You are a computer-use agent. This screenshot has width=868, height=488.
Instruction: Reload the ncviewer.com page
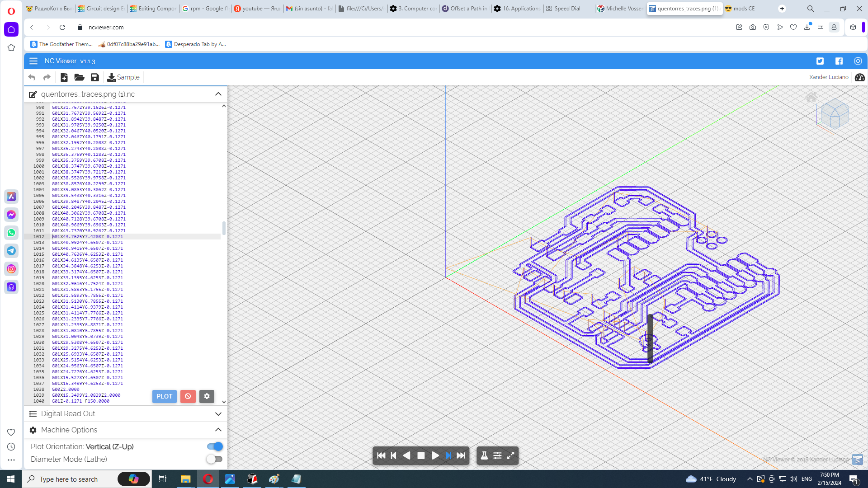tap(62, 27)
